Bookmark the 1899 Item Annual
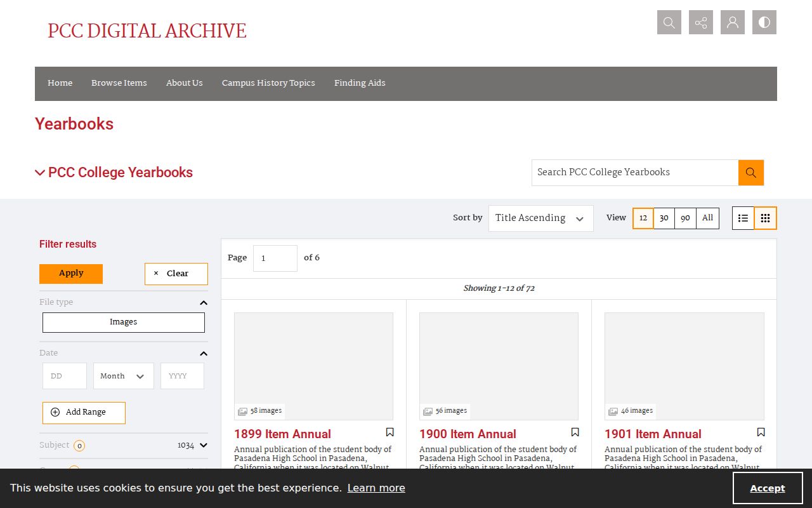The width and height of the screenshot is (812, 508). point(390,432)
